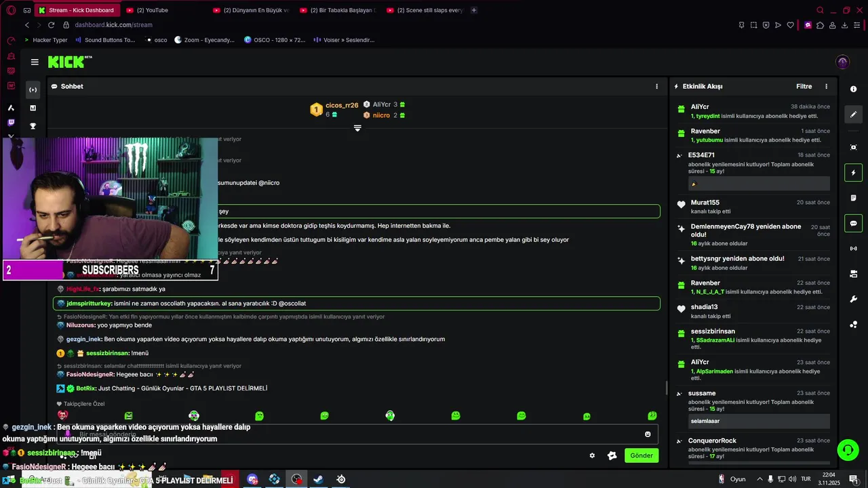Viewport: 868px width, 488px height.
Task: Click the address bar URL
Action: point(113,25)
